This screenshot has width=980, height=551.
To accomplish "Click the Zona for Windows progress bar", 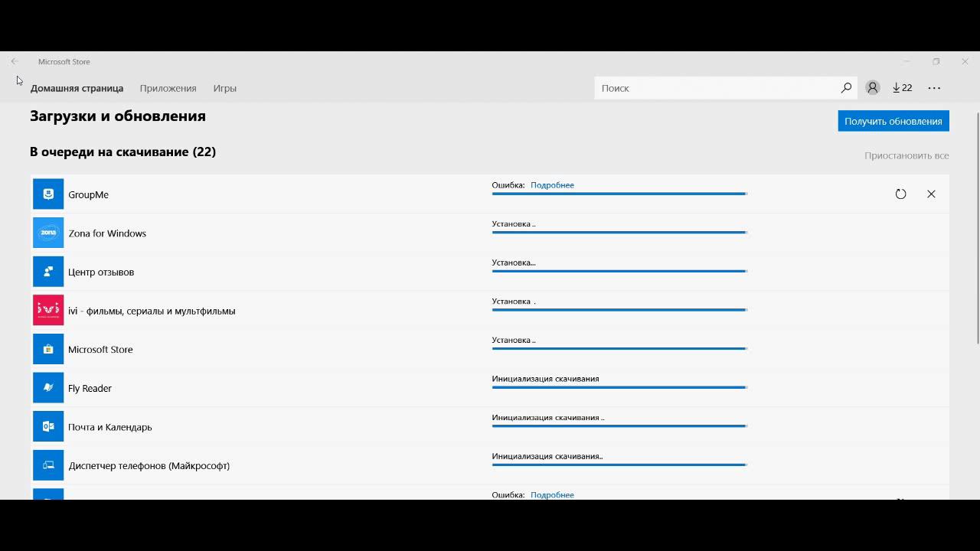I will pos(619,232).
